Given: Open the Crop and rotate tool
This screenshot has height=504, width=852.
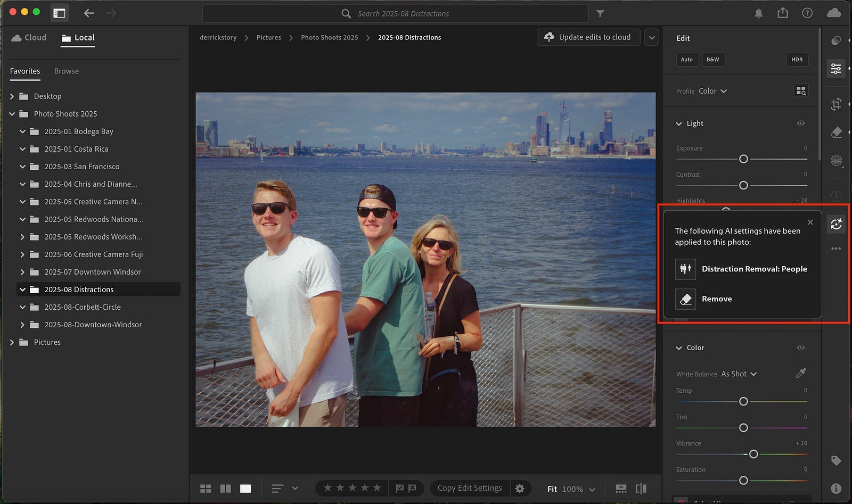Looking at the screenshot, I should [836, 104].
